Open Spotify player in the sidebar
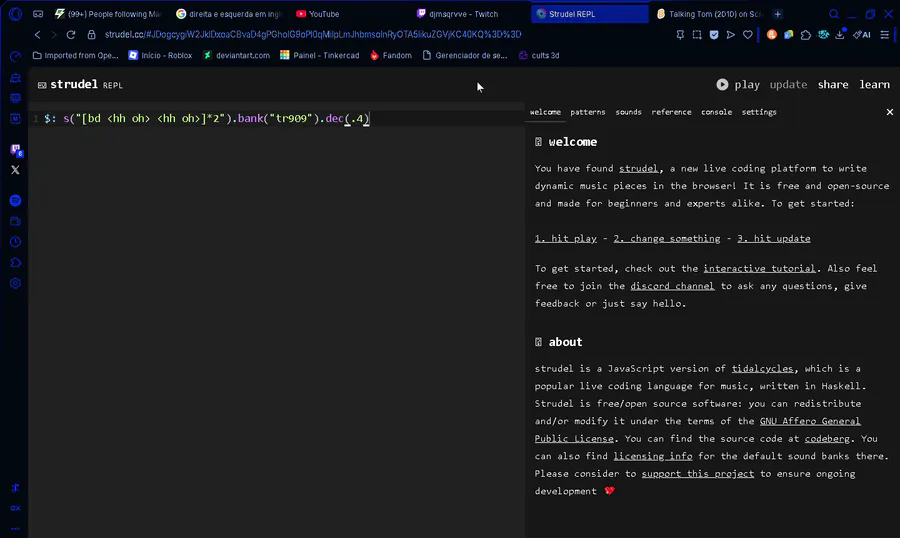 coord(15,200)
